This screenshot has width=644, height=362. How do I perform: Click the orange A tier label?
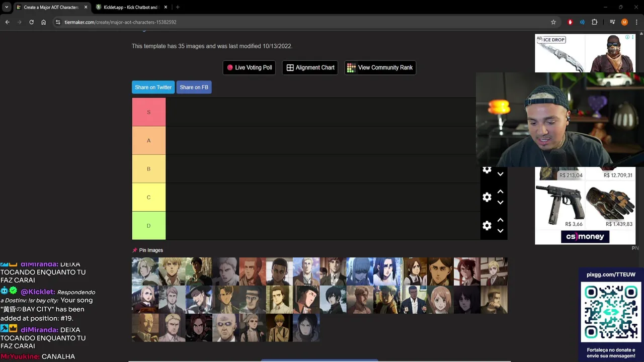(x=148, y=140)
